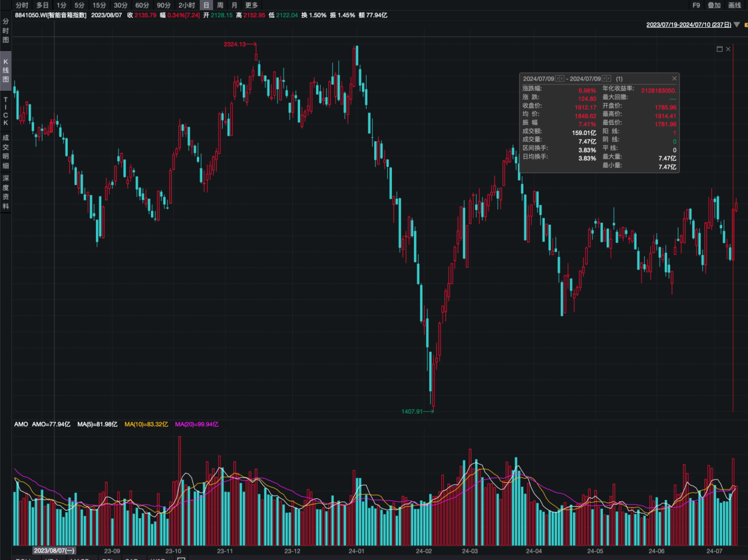
Task: Step the interval end date backward
Action: (x=604, y=78)
